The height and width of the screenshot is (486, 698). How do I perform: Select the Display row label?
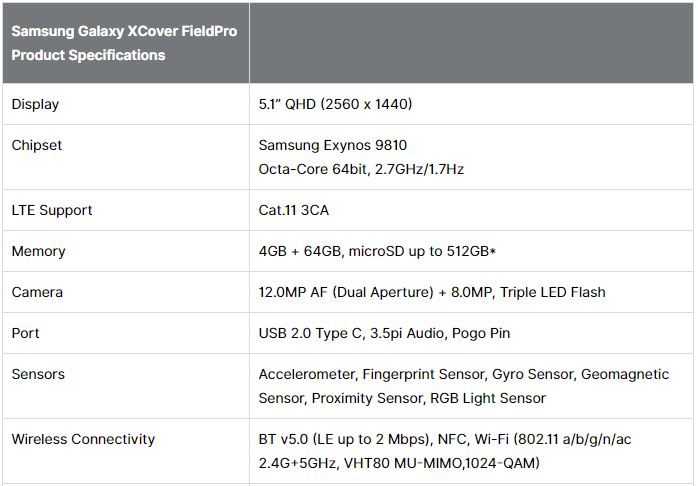pos(35,104)
